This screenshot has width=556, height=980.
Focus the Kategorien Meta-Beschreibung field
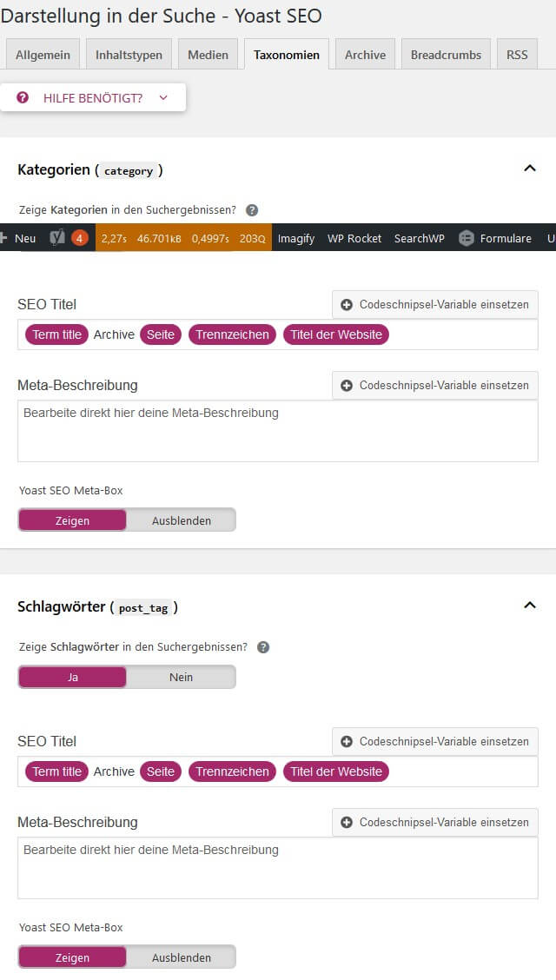click(x=277, y=431)
